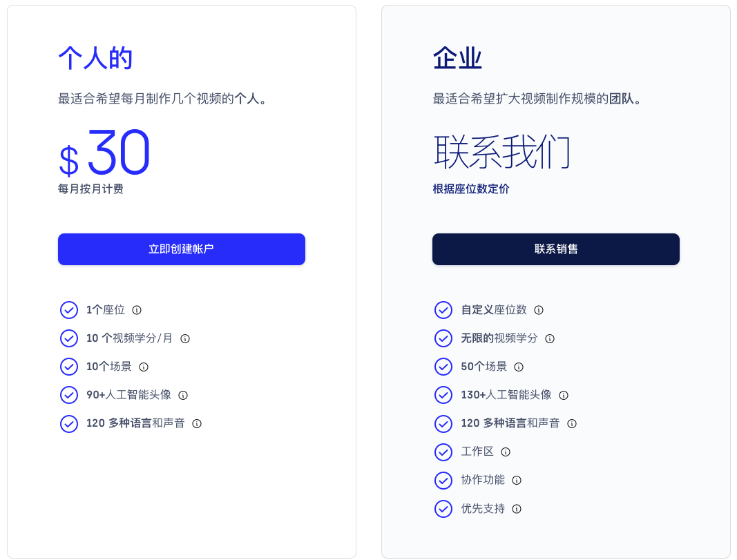Click info icon beside 10 个视频学分/月

185,338
